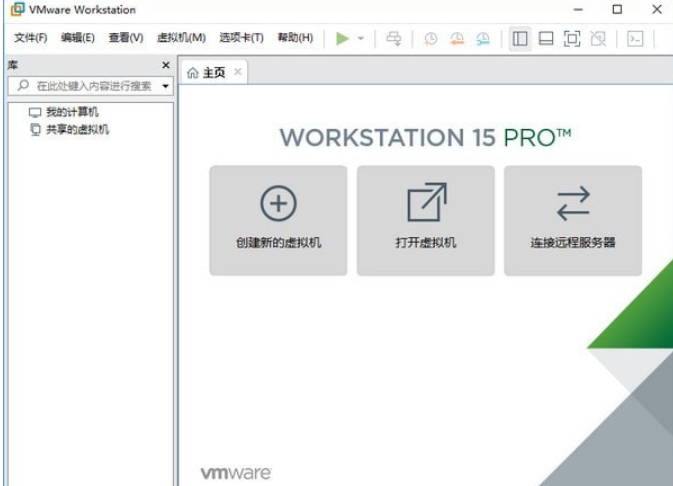Viewport: 673px width, 486px height.
Task: Click the two-way arrows connect icon
Action: [573, 203]
